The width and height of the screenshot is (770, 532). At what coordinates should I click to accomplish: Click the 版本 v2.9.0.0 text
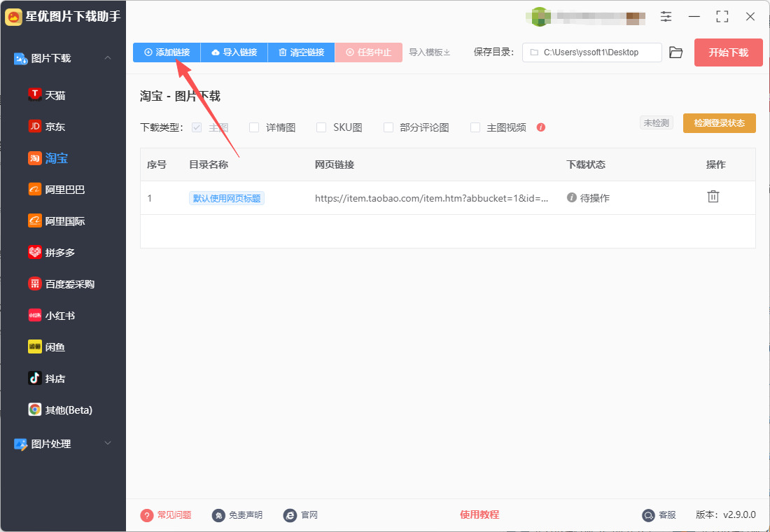pyautogui.click(x=726, y=514)
